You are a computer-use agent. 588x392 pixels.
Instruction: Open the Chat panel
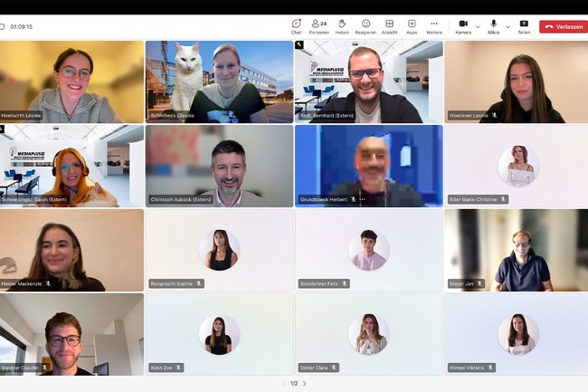(x=296, y=26)
